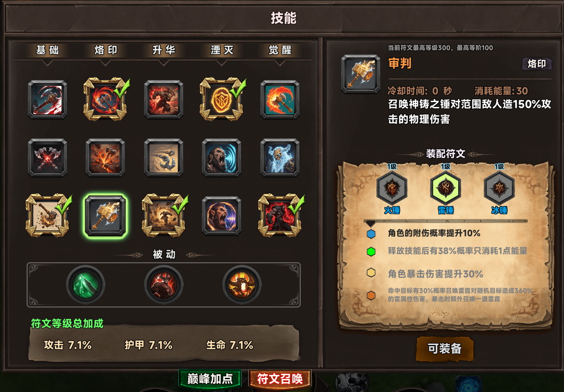Choose the chain hook skill icon

(x=164, y=157)
